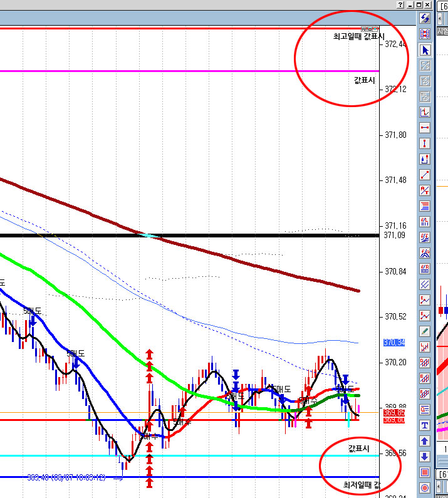Click the refresh arrows icon atop toolbar

pos(425,18)
